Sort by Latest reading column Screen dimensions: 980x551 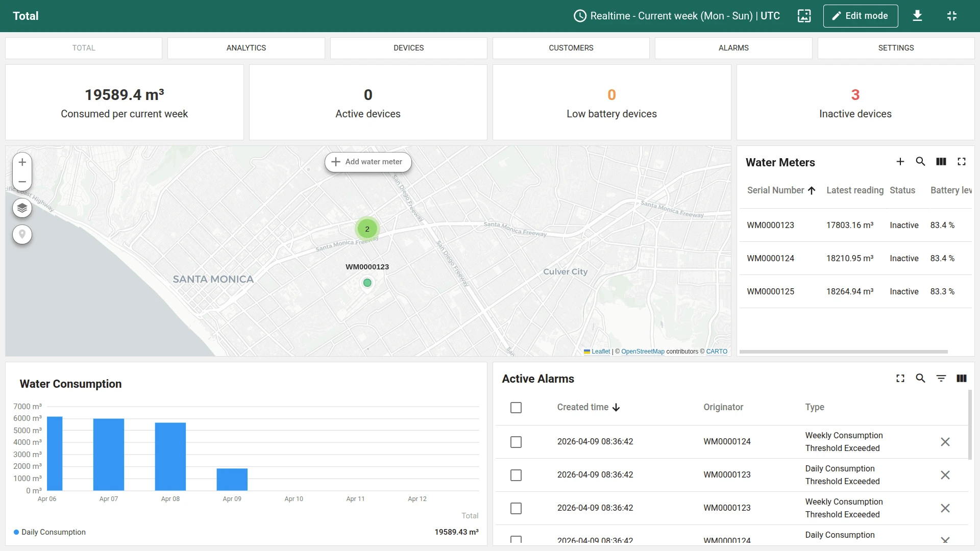(855, 190)
